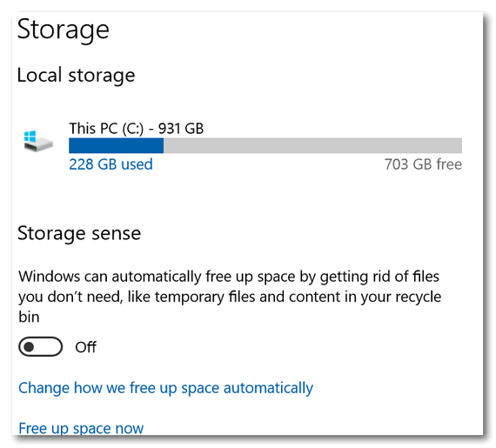Click the gray drive base of the C: icon
This screenshot has height=448, width=496.
[39, 145]
